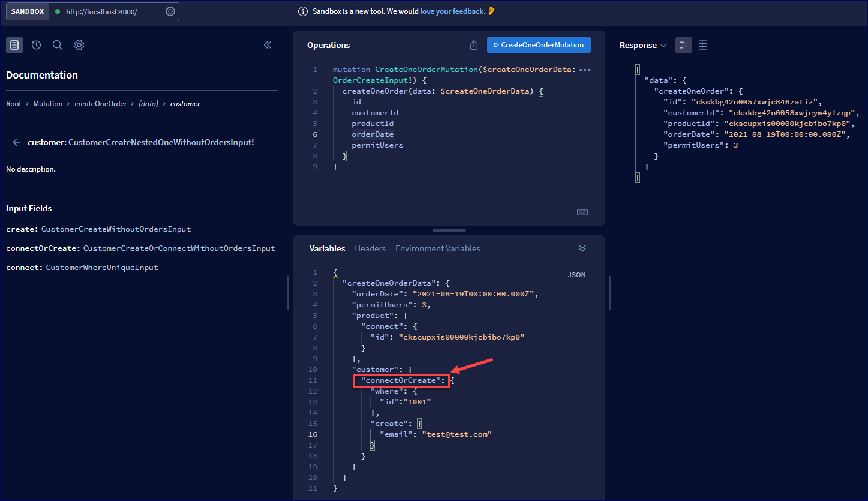Collapse the variables panel chevron
Screen dimensions: 868x501
tap(582, 248)
